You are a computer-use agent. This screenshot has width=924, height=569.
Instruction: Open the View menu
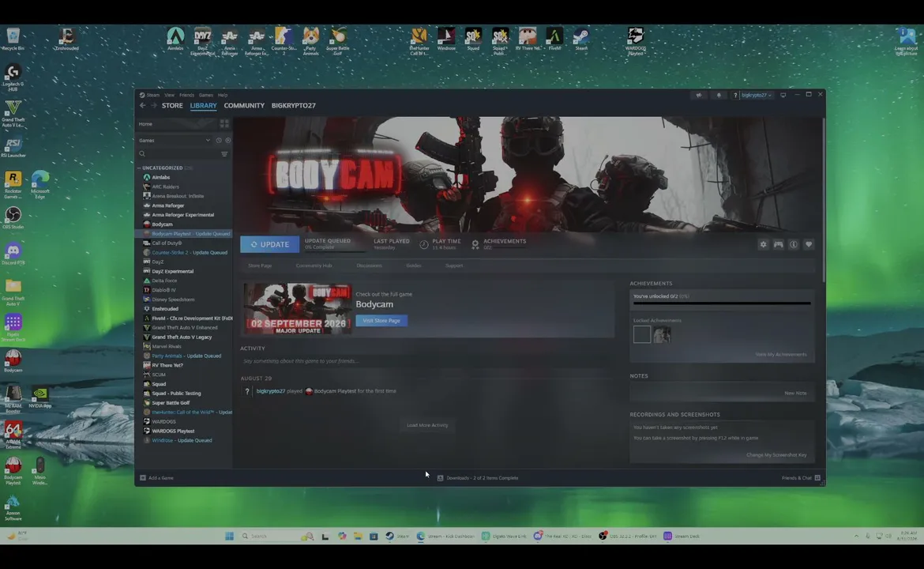coord(169,95)
